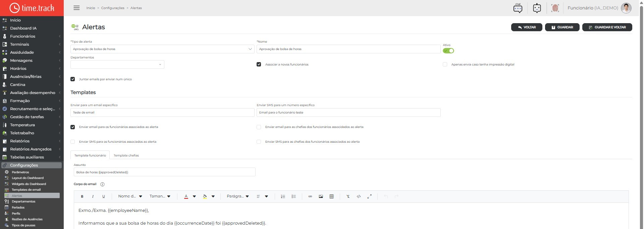
Task: Check Enviar SMS para as chefias
Action: point(259,142)
